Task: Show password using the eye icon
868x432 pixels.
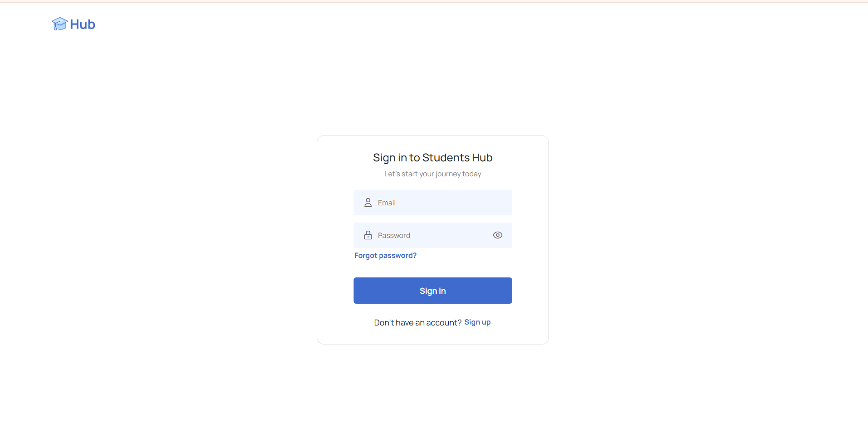Action: (497, 235)
